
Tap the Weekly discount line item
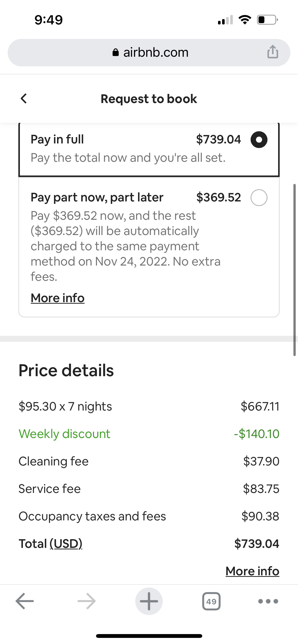click(x=64, y=434)
